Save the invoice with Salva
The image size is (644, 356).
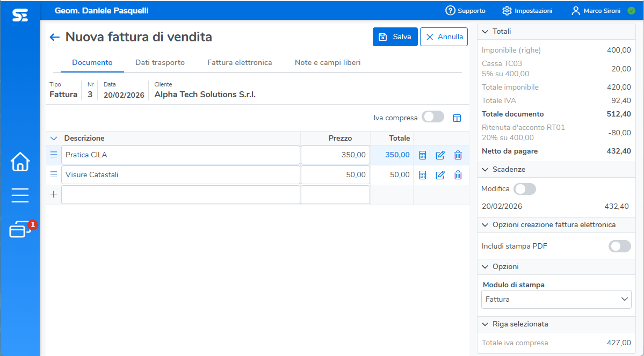coord(395,37)
